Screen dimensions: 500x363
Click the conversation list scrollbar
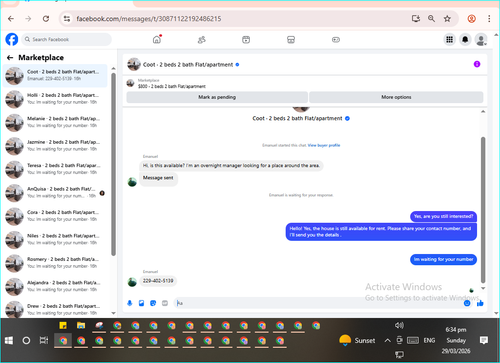click(113, 164)
